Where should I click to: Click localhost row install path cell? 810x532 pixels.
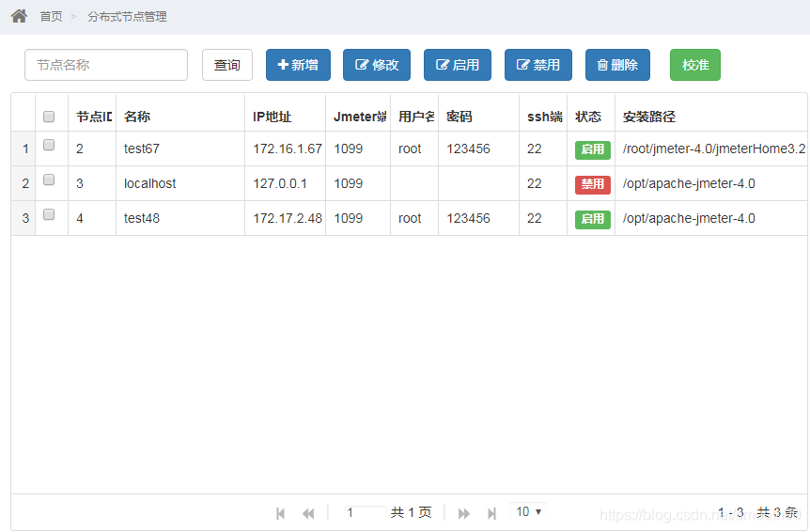point(711,183)
